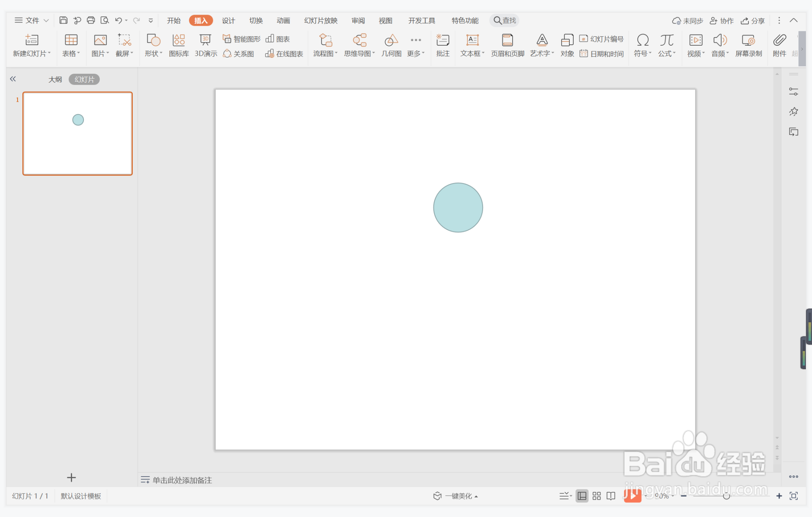812x517 pixels.
Task: Switch to reading view
Action: (611, 496)
